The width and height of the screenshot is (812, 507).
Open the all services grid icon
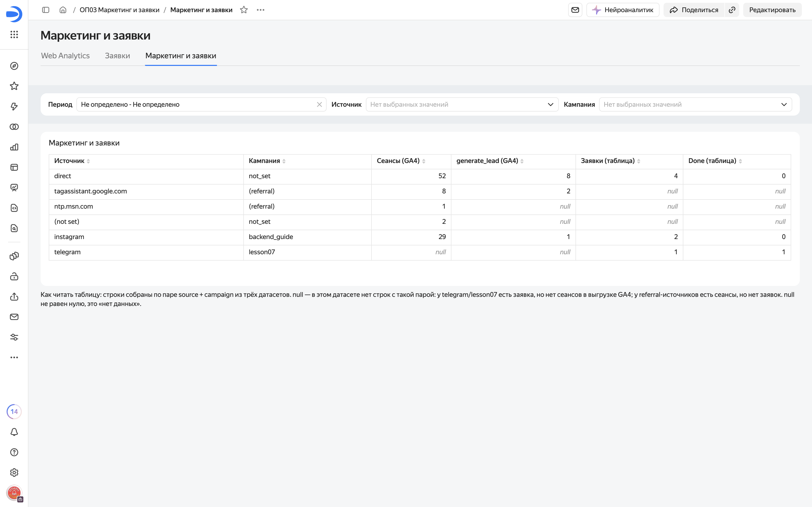(14, 34)
